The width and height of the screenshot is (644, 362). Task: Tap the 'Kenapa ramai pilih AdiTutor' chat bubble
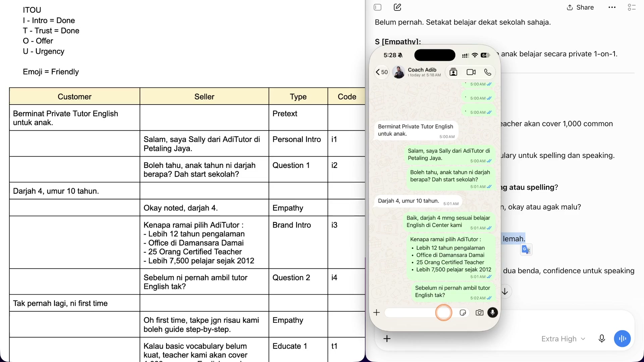(451, 257)
